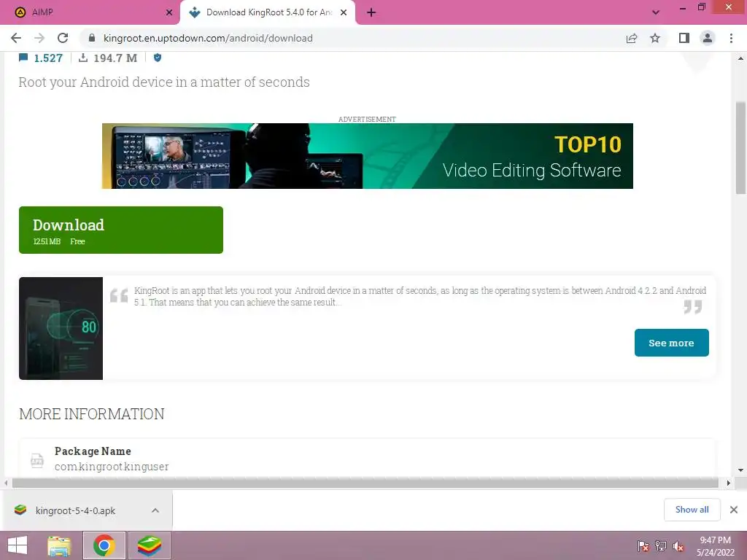Bookmark this tab with the star

[x=655, y=38]
